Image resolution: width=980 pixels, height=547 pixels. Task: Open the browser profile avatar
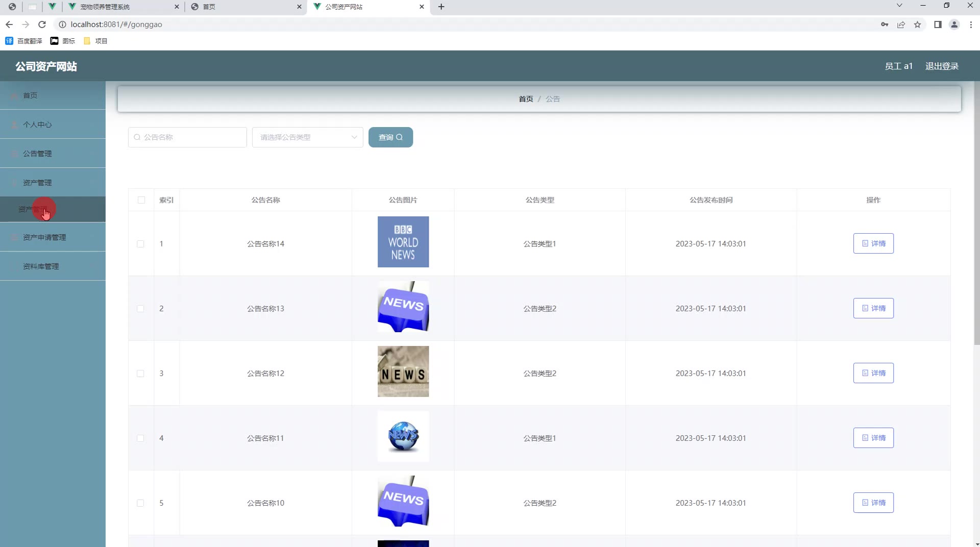click(x=954, y=24)
